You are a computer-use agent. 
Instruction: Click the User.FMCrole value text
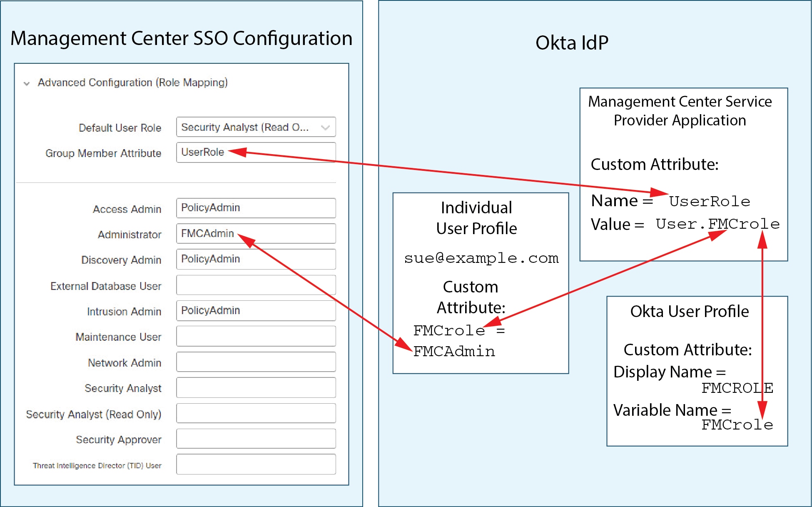[717, 224]
